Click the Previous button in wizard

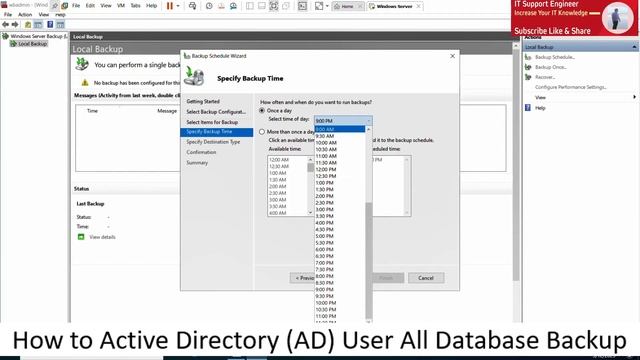(303, 278)
